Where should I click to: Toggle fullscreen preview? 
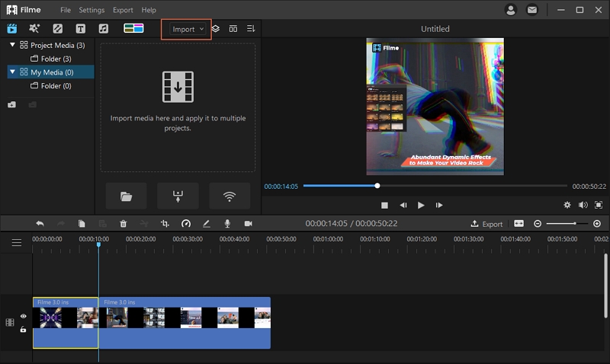(599, 205)
